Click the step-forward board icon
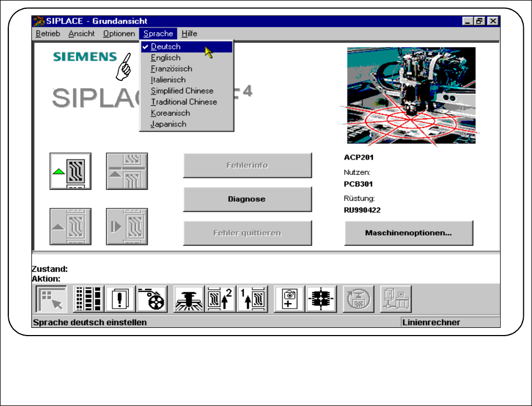Viewport: 532px width, 406px height. pyautogui.click(x=127, y=227)
